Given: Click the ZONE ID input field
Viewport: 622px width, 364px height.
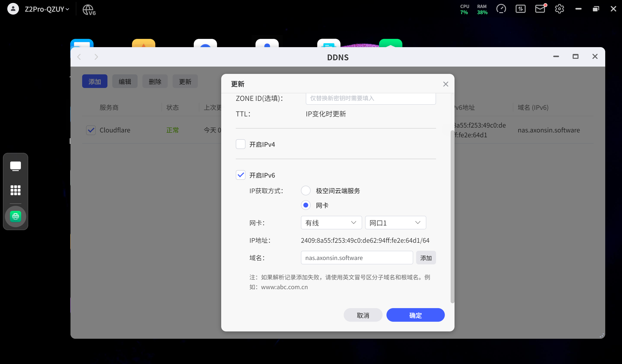Looking at the screenshot, I should pos(370,98).
